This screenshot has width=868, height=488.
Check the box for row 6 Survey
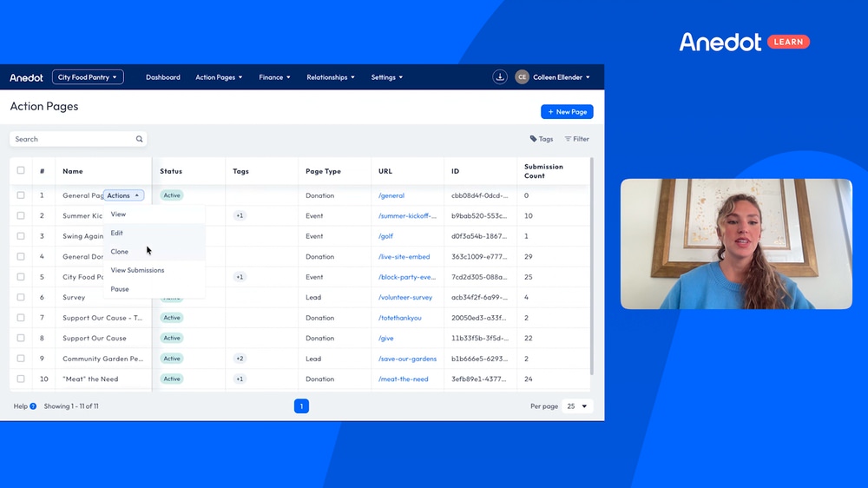click(x=21, y=297)
